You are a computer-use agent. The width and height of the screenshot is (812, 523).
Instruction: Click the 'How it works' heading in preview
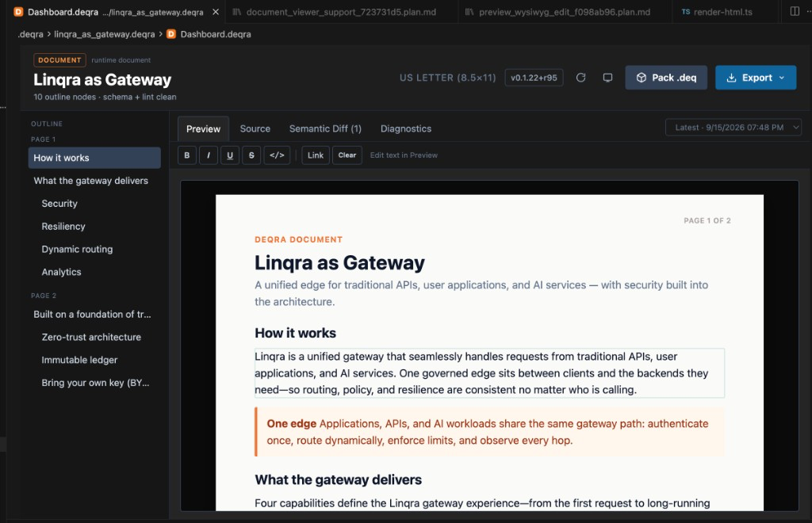pyautogui.click(x=295, y=333)
